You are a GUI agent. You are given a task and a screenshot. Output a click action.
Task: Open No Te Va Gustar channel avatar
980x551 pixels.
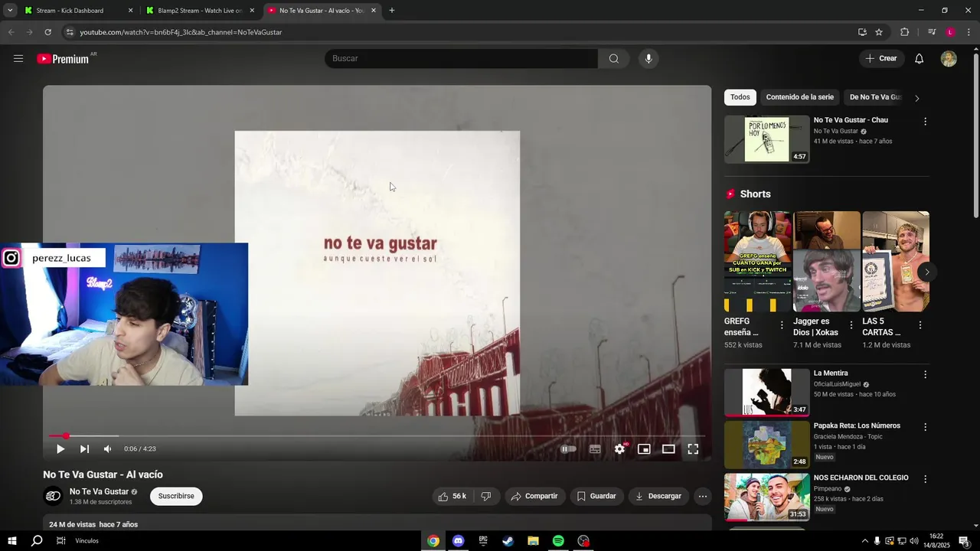pyautogui.click(x=53, y=497)
